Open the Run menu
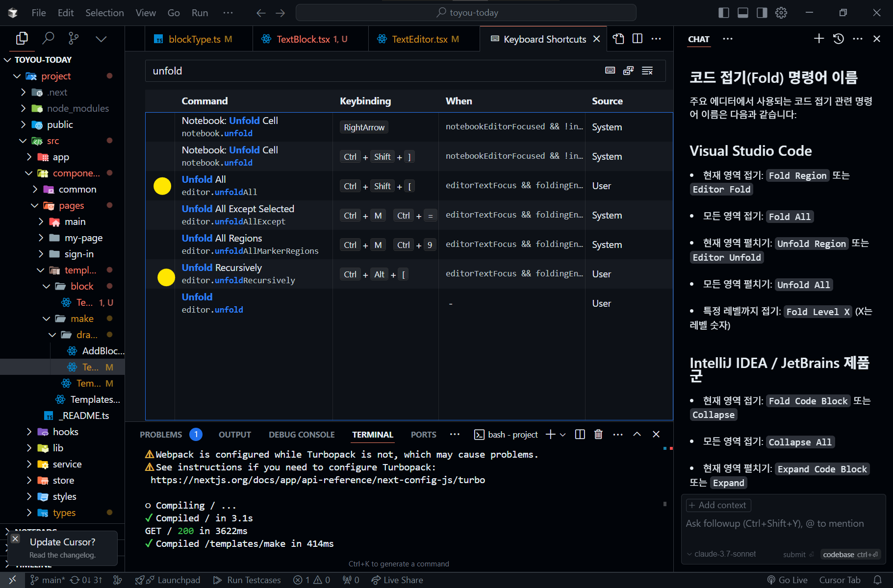 tap(200, 13)
